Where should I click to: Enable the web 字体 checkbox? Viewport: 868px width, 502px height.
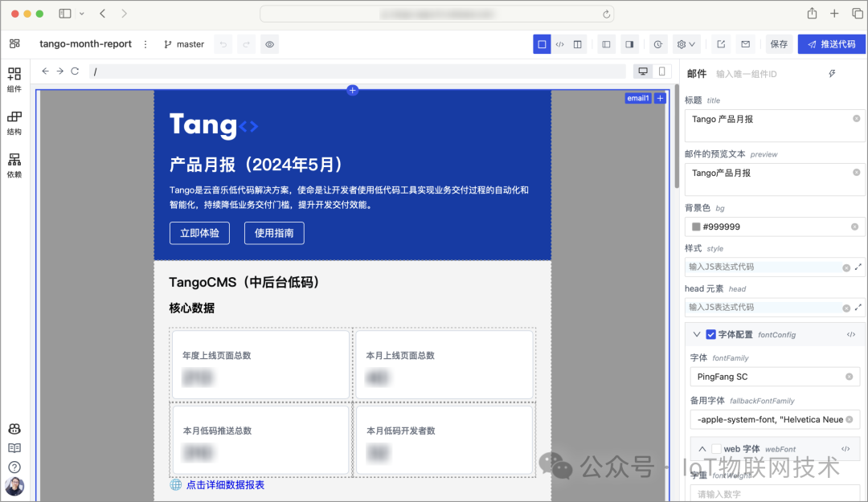click(716, 449)
